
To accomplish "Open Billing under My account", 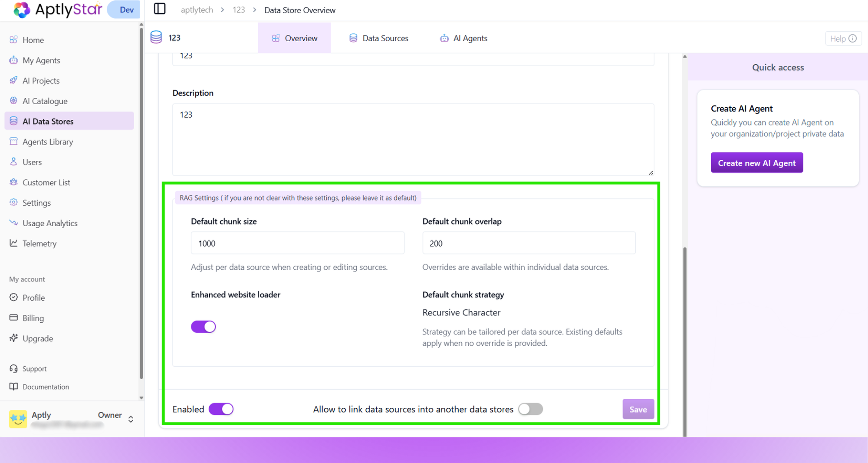I will point(33,318).
